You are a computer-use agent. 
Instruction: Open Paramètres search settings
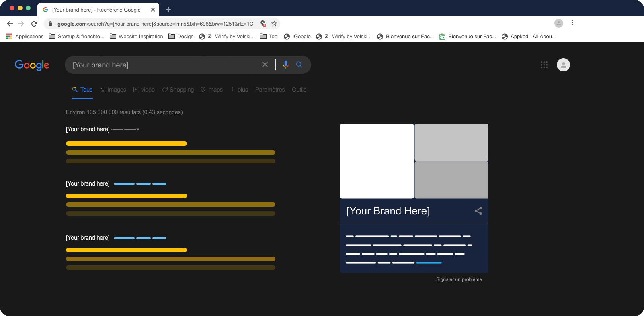point(270,90)
